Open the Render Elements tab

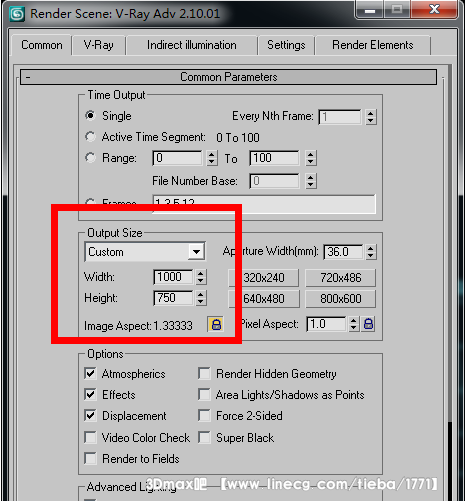click(x=373, y=45)
